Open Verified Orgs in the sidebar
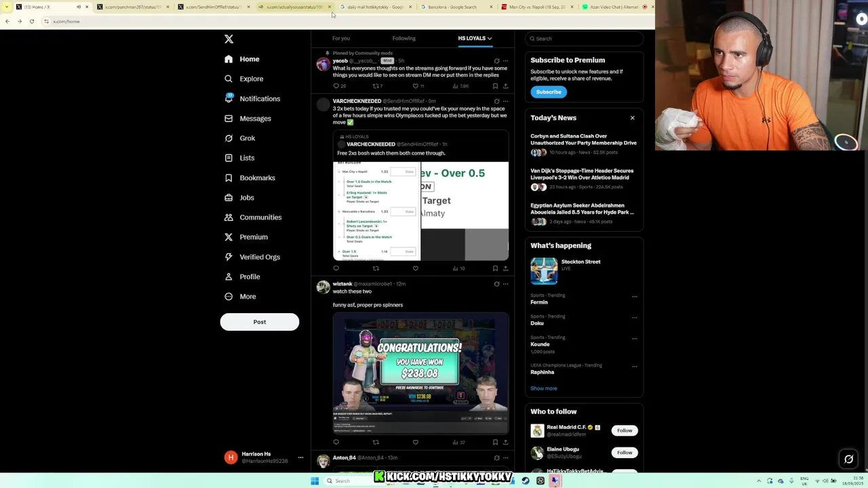 click(x=252, y=257)
